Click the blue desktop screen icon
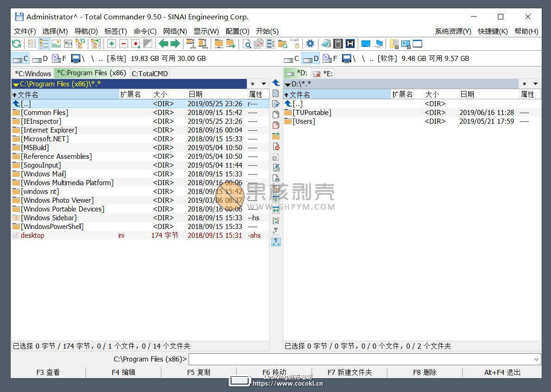The width and height of the screenshot is (551, 392). pyautogui.click(x=366, y=44)
